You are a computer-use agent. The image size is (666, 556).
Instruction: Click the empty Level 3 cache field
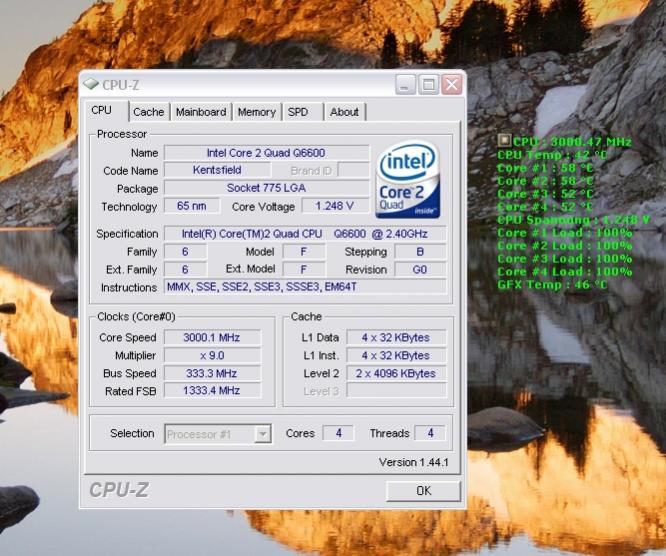click(396, 391)
